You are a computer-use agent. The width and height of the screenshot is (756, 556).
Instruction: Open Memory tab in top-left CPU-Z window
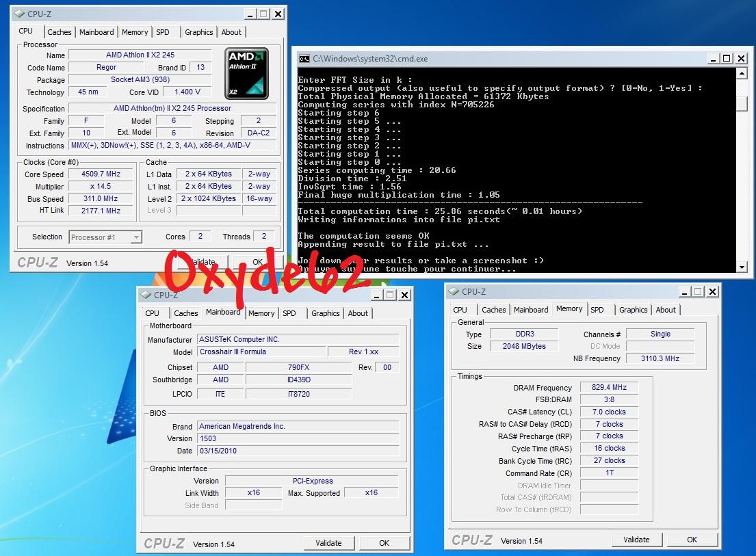pos(135,32)
